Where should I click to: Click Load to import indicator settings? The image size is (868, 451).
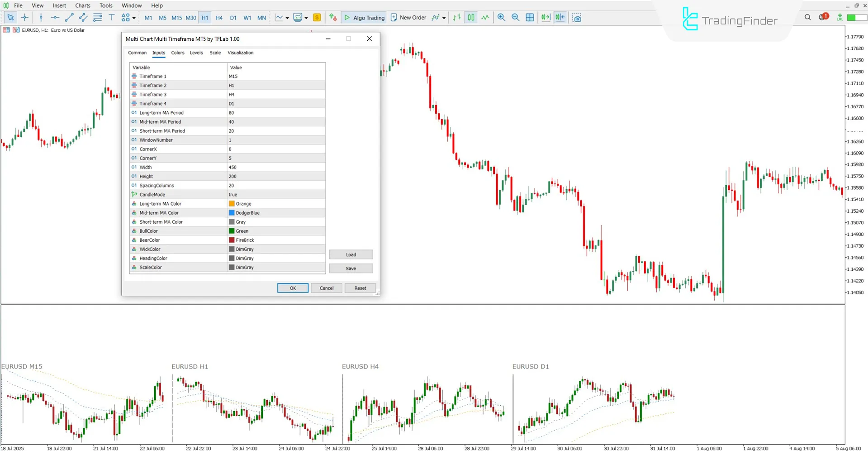pyautogui.click(x=351, y=254)
